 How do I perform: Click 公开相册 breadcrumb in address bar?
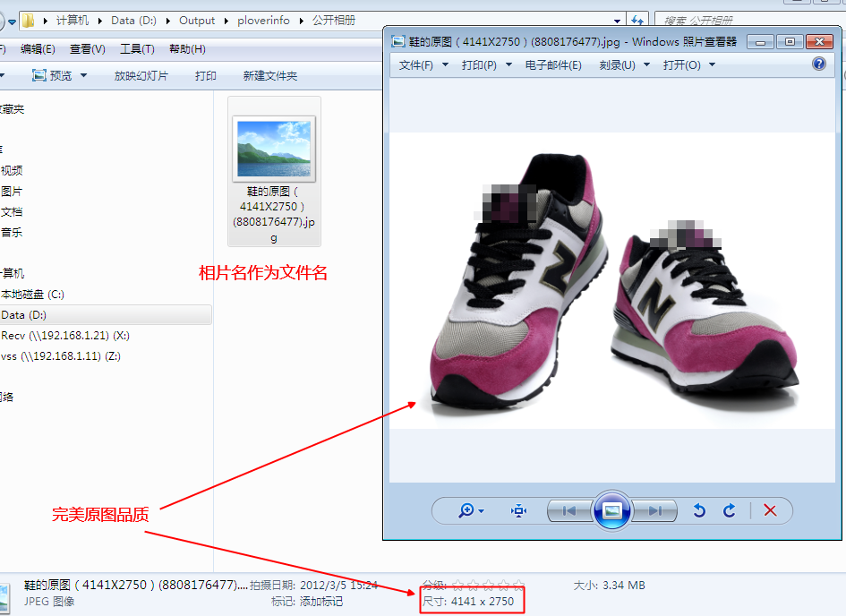tap(333, 21)
